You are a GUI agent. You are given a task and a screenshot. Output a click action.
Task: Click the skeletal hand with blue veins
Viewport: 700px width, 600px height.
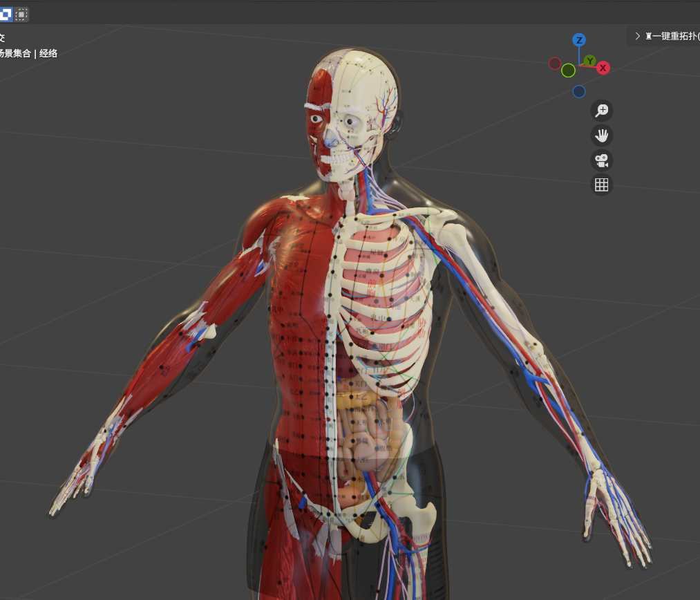615,512
